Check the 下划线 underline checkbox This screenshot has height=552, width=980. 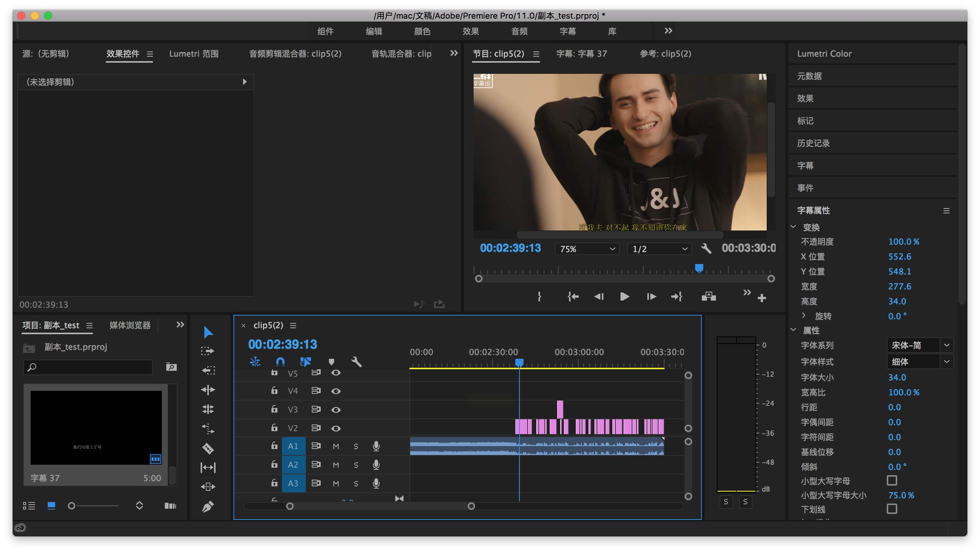coord(891,509)
